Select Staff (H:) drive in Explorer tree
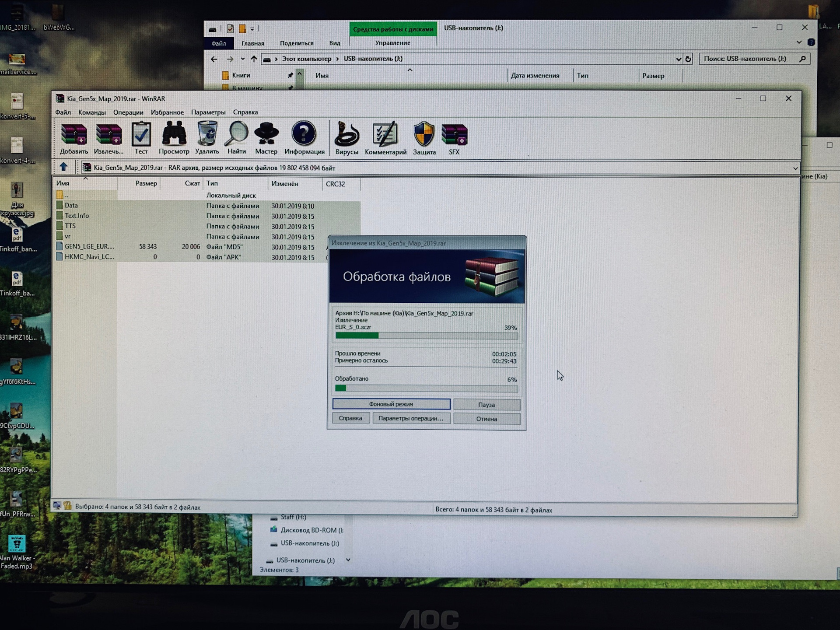 coord(288,517)
